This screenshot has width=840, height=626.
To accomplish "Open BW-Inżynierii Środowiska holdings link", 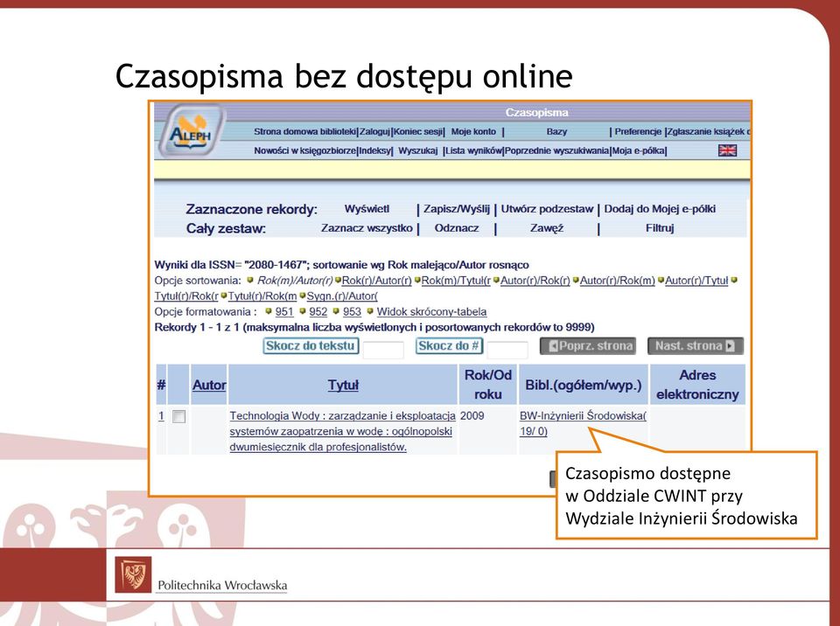I will click(x=583, y=423).
